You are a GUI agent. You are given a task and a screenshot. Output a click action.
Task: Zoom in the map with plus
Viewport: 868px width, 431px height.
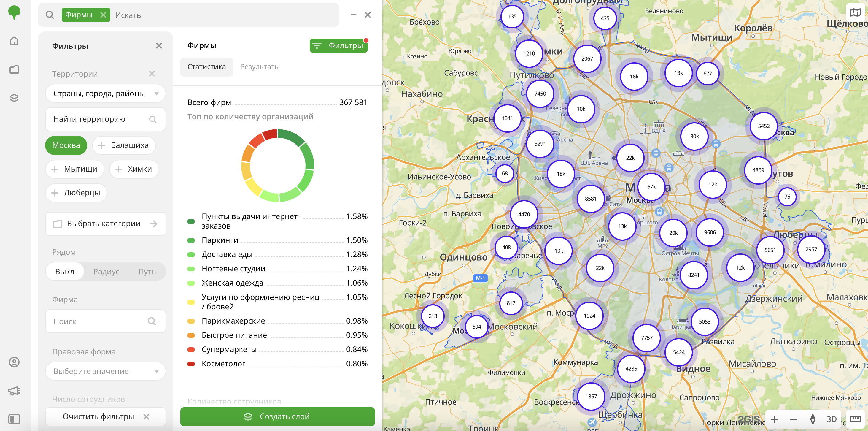775,419
